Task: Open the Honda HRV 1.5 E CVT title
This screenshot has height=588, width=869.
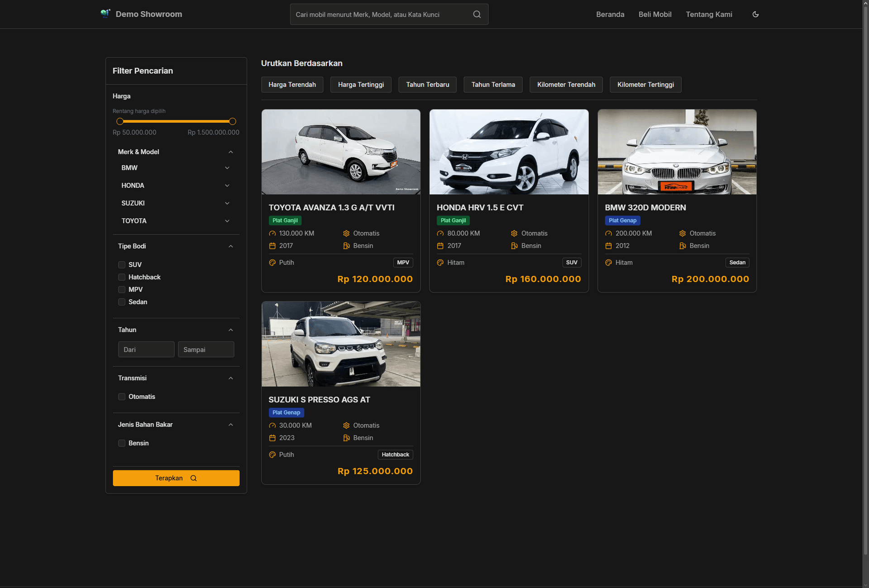Action: 480,208
